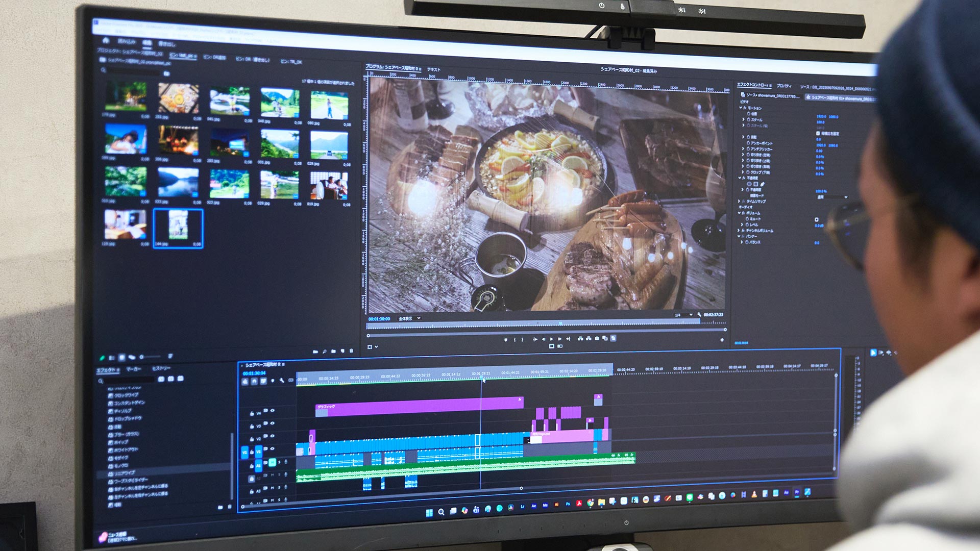Select the pen mask tool under 不透明度

763,184
